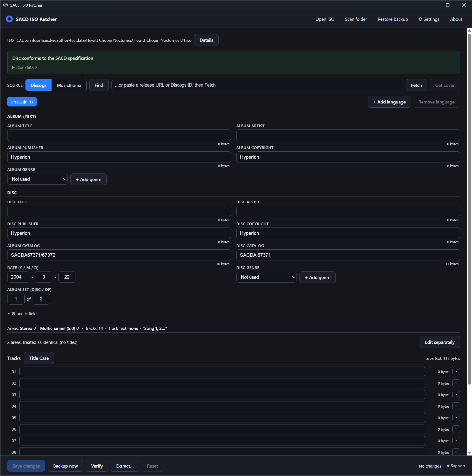This screenshot has height=476, width=472.
Task: Edit Album Catalog field SACDA67371/67372
Action: 119,255
